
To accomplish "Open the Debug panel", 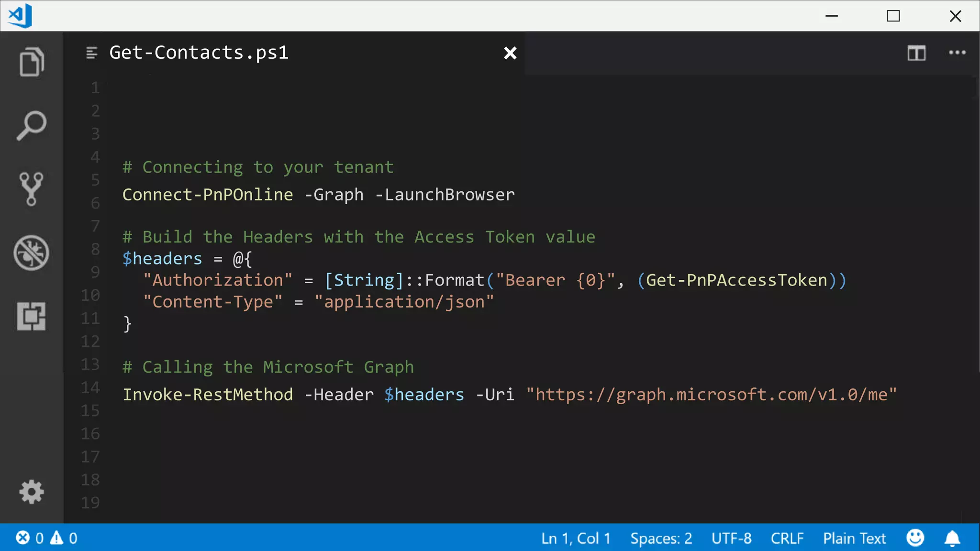I will coord(32,253).
